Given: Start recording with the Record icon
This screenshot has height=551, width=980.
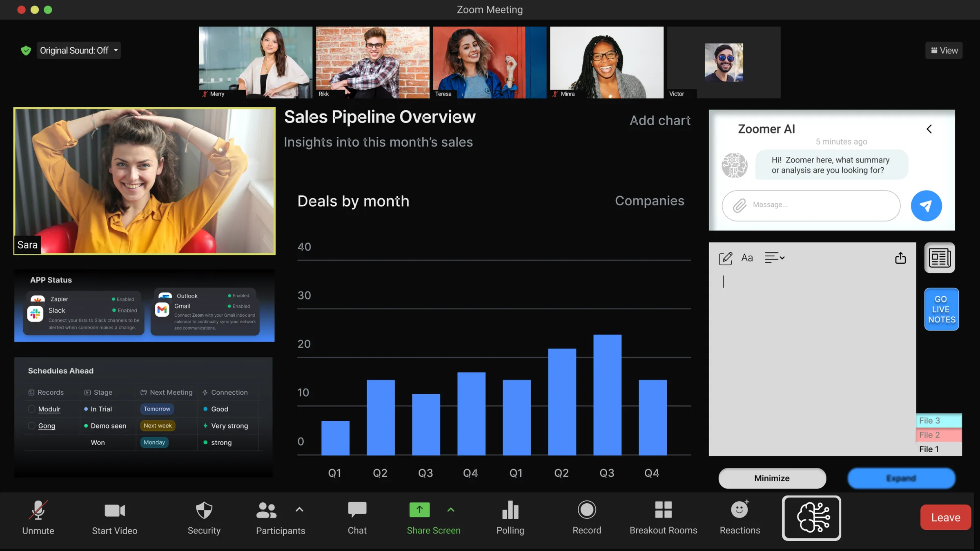Looking at the screenshot, I should point(587,510).
